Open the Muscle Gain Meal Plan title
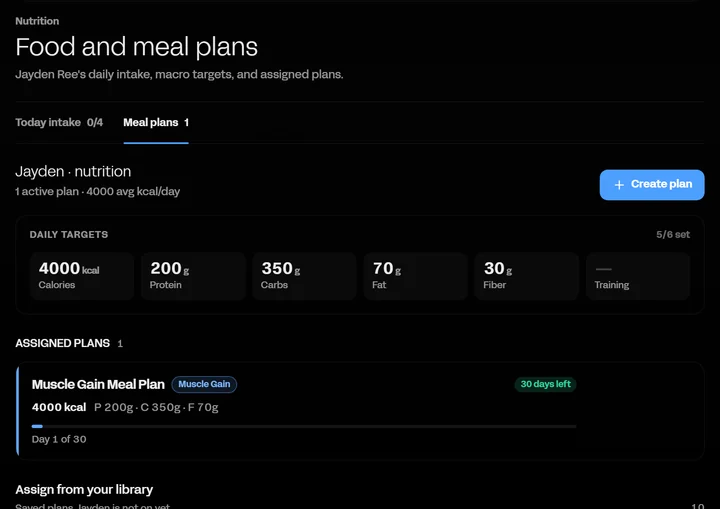This screenshot has height=509, width=720. [98, 385]
